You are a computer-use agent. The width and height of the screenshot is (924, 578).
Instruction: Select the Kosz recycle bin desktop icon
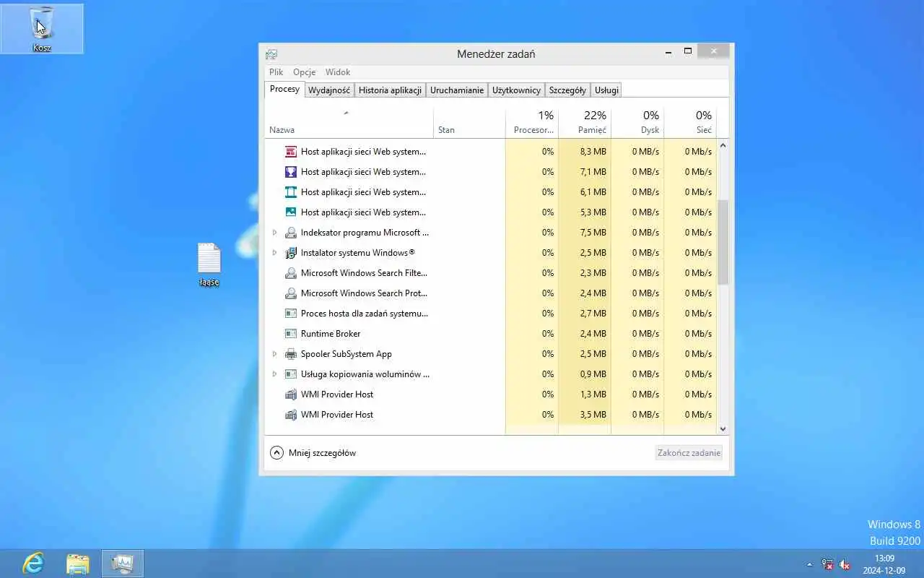(42, 29)
